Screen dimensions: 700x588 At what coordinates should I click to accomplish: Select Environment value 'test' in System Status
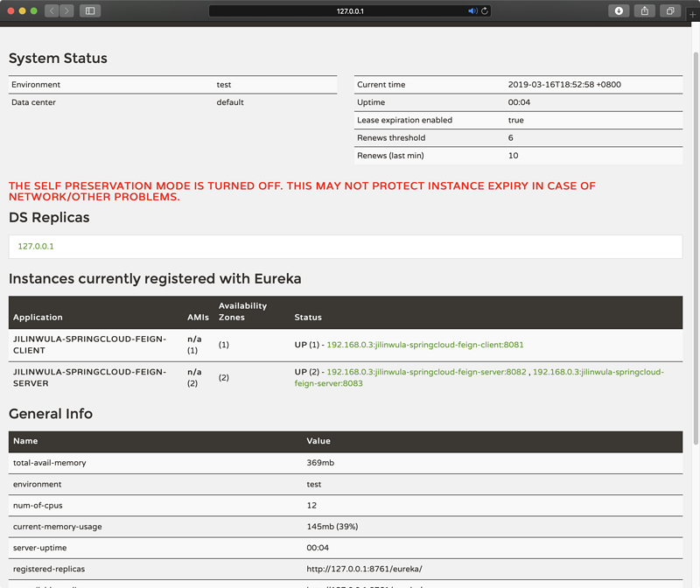(224, 84)
